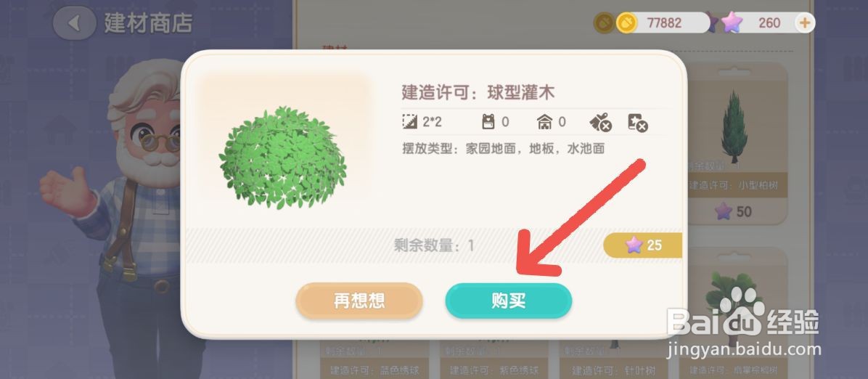Click the back arrow beside 建材商店

pos(74,23)
